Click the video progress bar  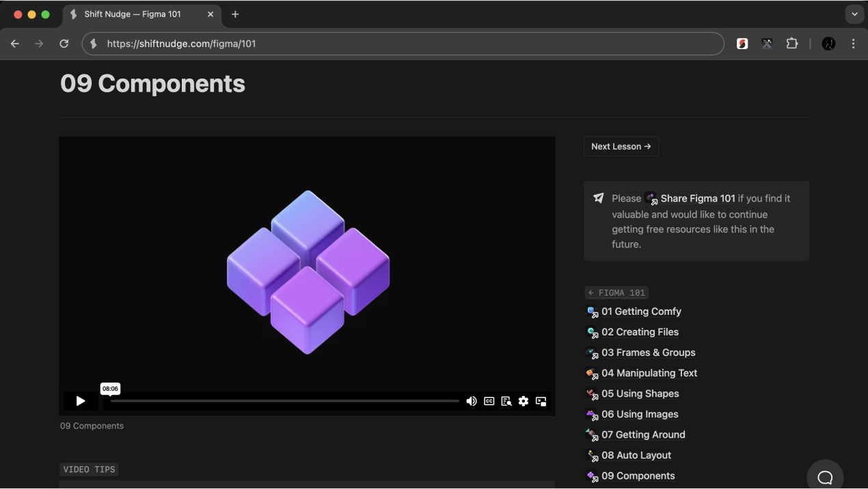tap(284, 401)
